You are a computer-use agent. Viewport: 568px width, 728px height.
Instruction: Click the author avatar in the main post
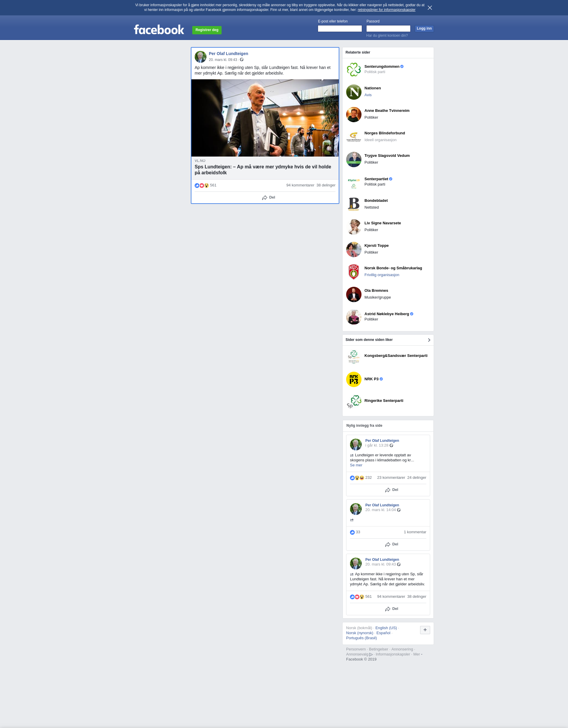pyautogui.click(x=200, y=57)
